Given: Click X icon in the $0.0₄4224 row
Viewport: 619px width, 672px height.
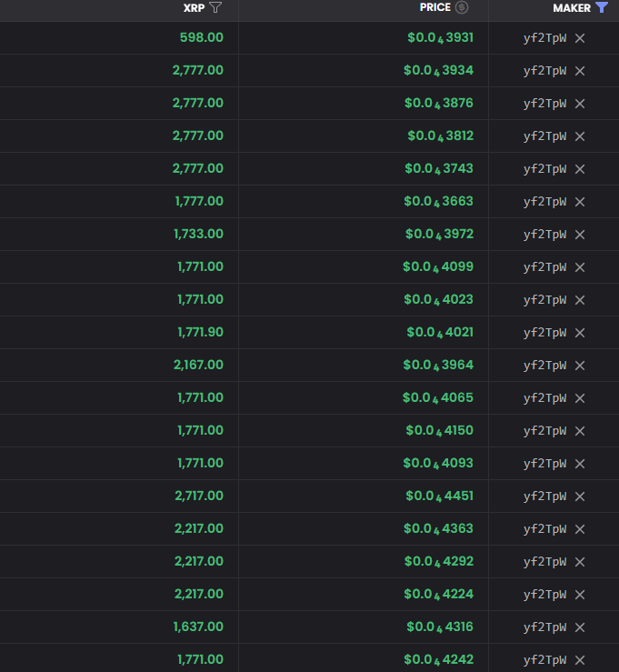Looking at the screenshot, I should click(580, 595).
